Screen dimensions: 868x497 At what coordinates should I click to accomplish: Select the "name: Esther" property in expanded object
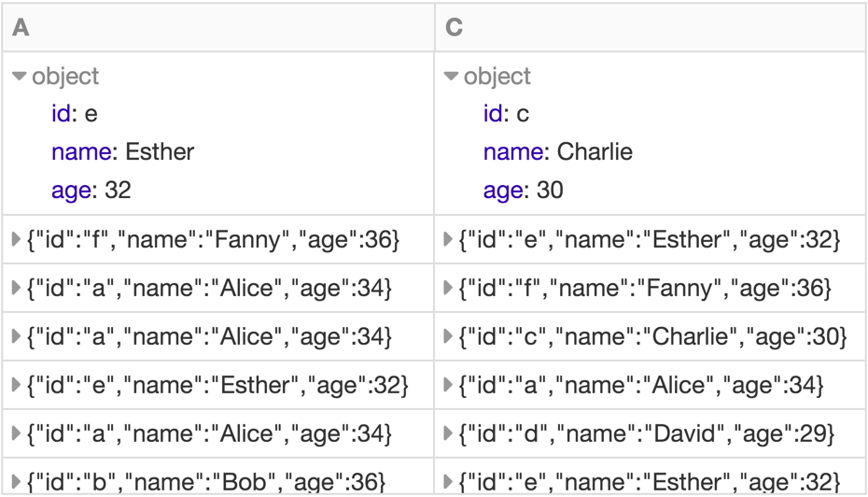122,152
